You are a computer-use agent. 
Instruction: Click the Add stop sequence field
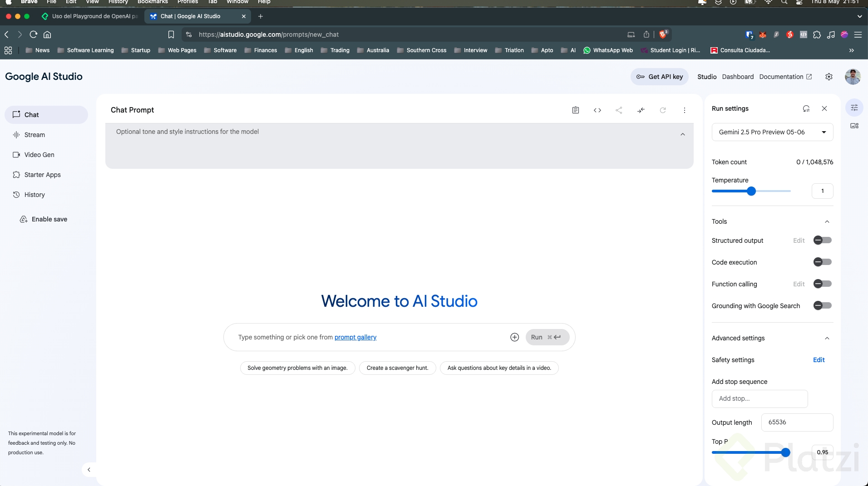(760, 399)
